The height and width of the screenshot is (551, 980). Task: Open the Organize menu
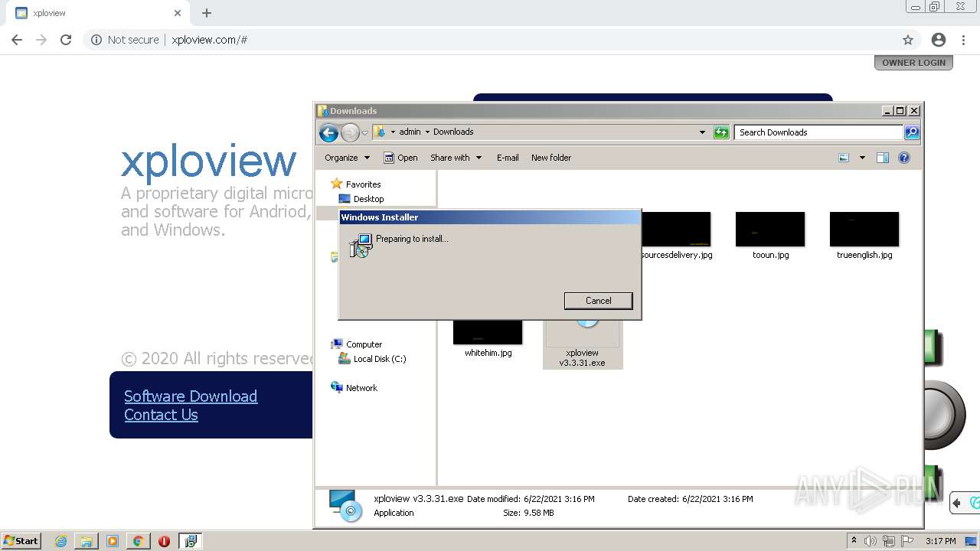coord(347,158)
